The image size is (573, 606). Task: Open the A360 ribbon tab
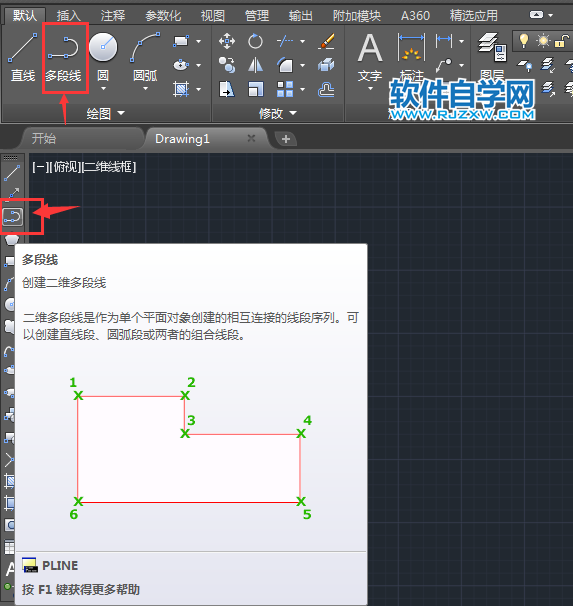point(415,15)
